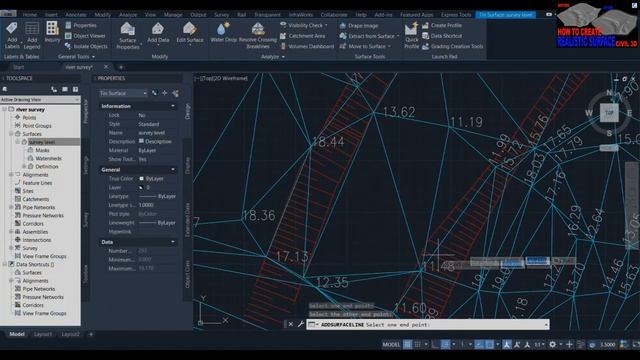The width and height of the screenshot is (640, 360).
Task: Open the Active Drawing View dropdown
Action: click(40, 100)
